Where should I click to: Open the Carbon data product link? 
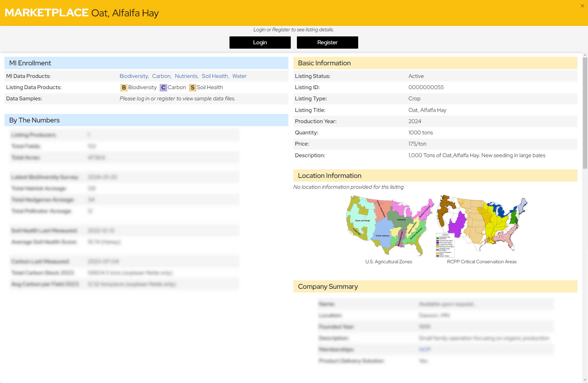161,76
